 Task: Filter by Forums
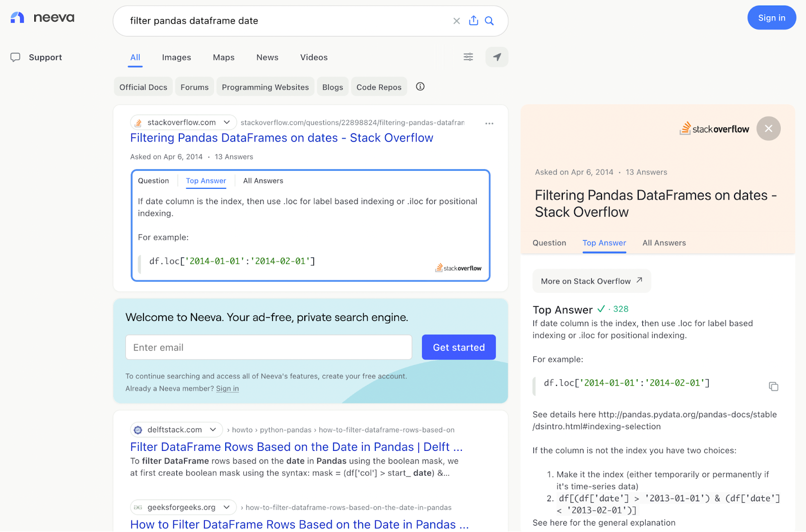coord(194,87)
